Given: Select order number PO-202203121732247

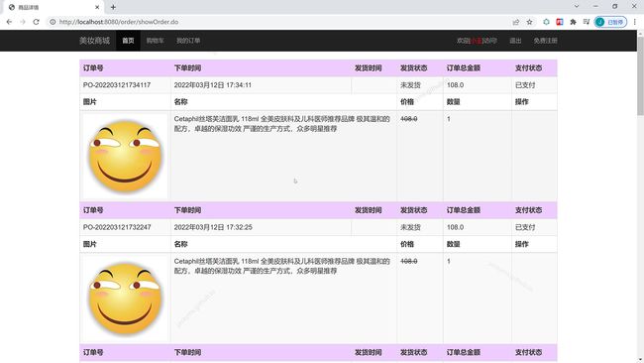Looking at the screenshot, I should pos(117,227).
